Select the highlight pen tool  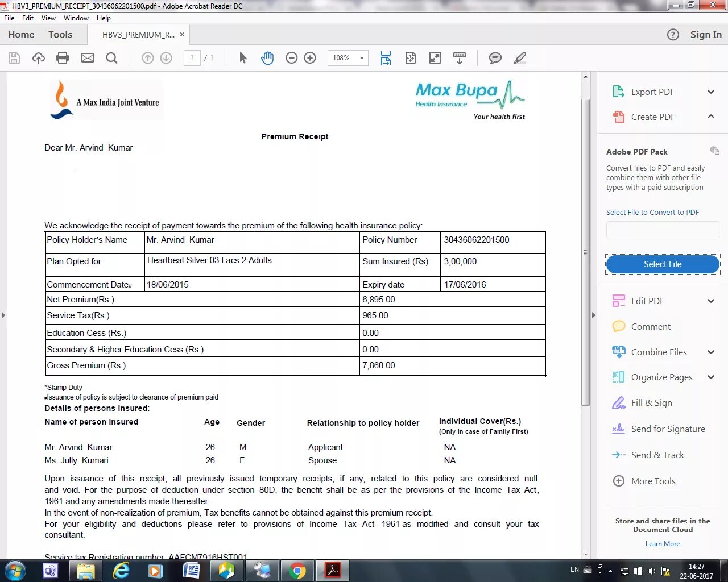520,58
